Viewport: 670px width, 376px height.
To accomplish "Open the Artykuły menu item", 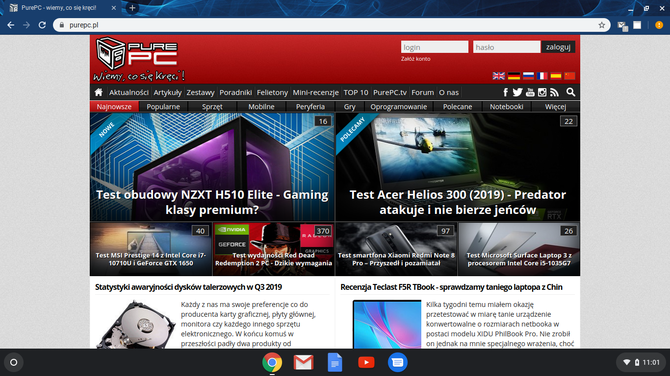I will tap(168, 92).
